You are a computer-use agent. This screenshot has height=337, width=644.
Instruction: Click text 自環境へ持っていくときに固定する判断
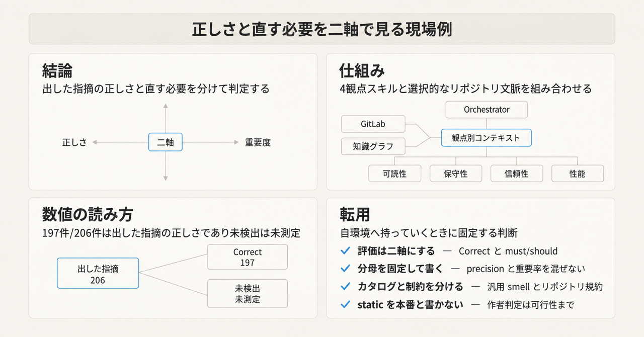coord(429,233)
